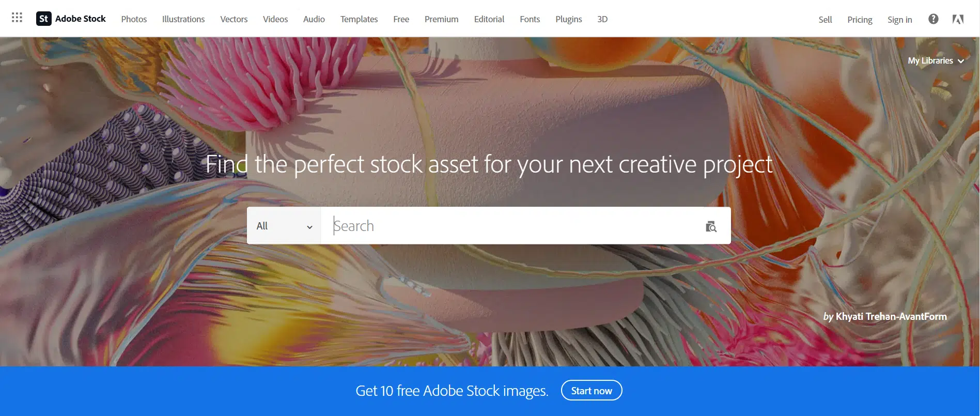Open the help menu

point(933,19)
